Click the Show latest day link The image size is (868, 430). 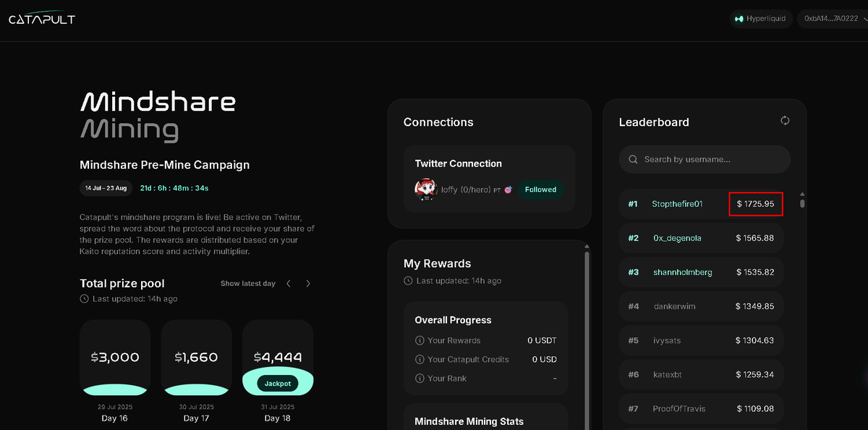pyautogui.click(x=248, y=284)
